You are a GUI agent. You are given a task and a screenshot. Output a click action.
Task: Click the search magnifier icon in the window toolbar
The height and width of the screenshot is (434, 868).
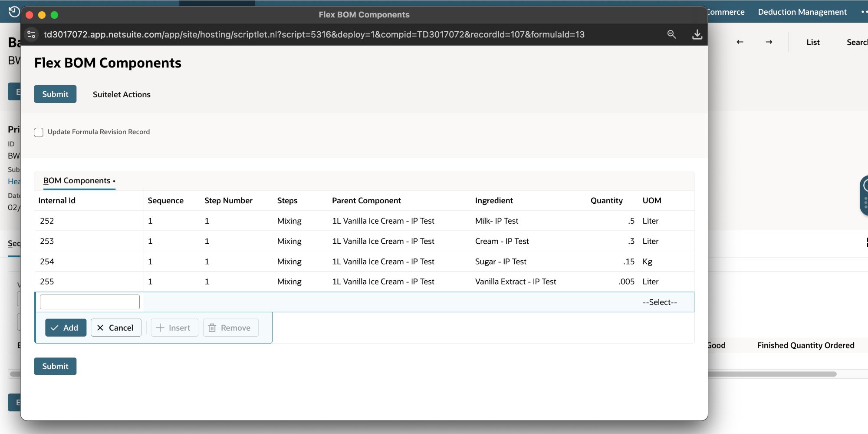coord(672,34)
